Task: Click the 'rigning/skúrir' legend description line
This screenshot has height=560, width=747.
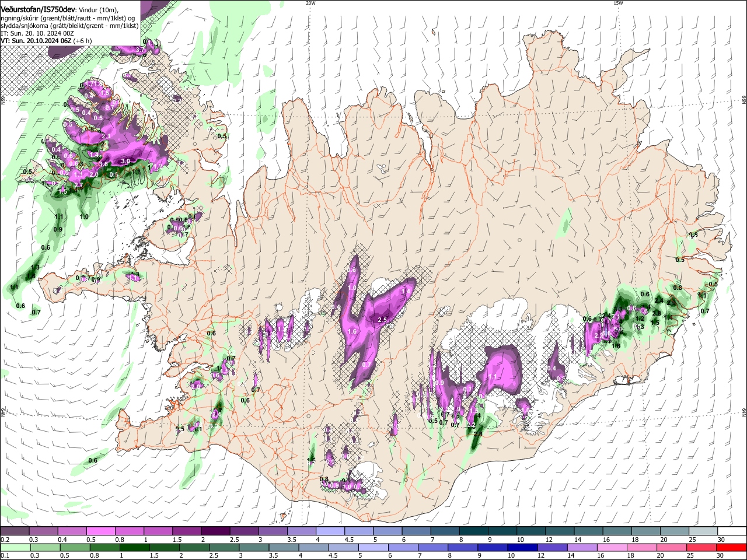Action: [x=68, y=18]
